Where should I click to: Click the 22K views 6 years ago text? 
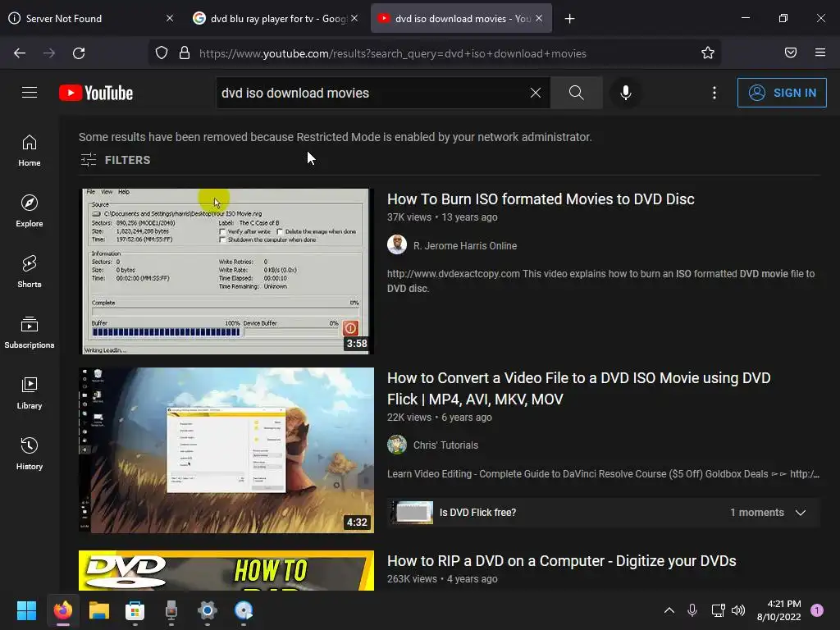(x=440, y=418)
